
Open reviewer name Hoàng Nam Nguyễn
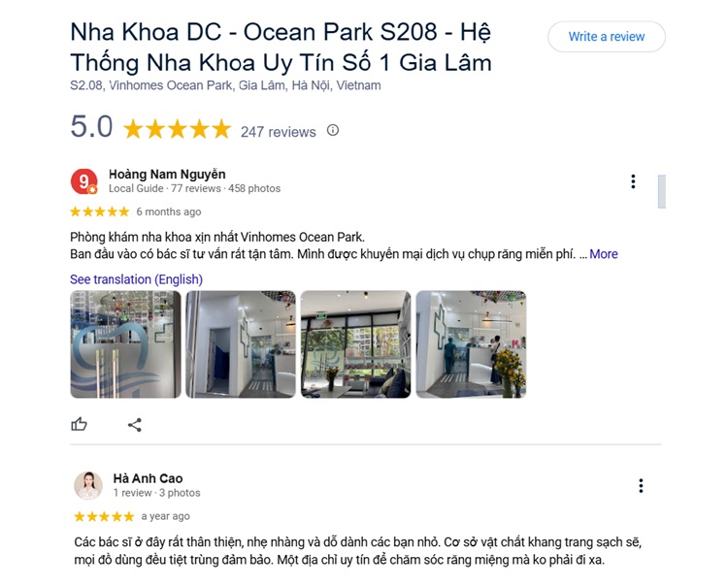(167, 175)
